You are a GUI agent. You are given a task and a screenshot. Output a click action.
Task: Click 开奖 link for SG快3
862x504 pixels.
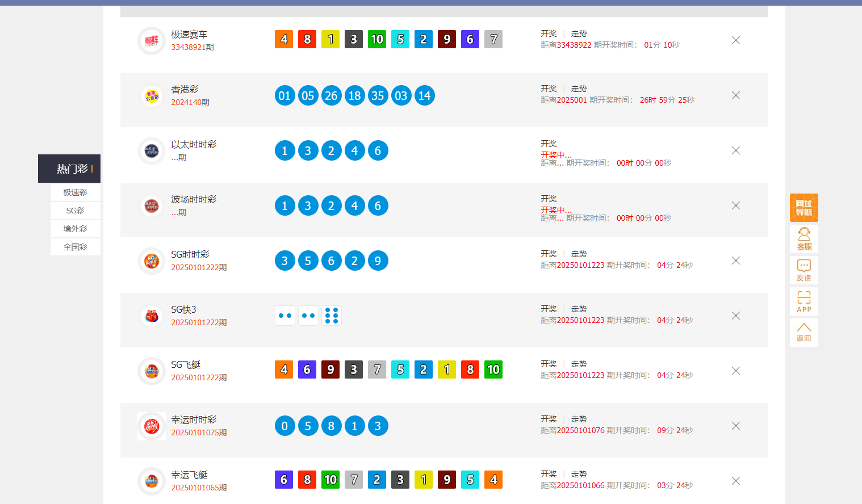click(549, 309)
